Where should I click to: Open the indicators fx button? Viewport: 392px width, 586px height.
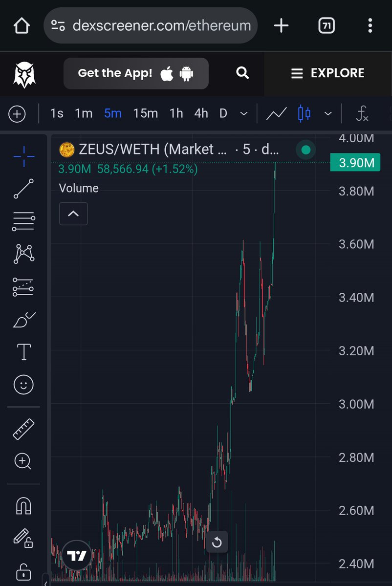[x=362, y=113]
